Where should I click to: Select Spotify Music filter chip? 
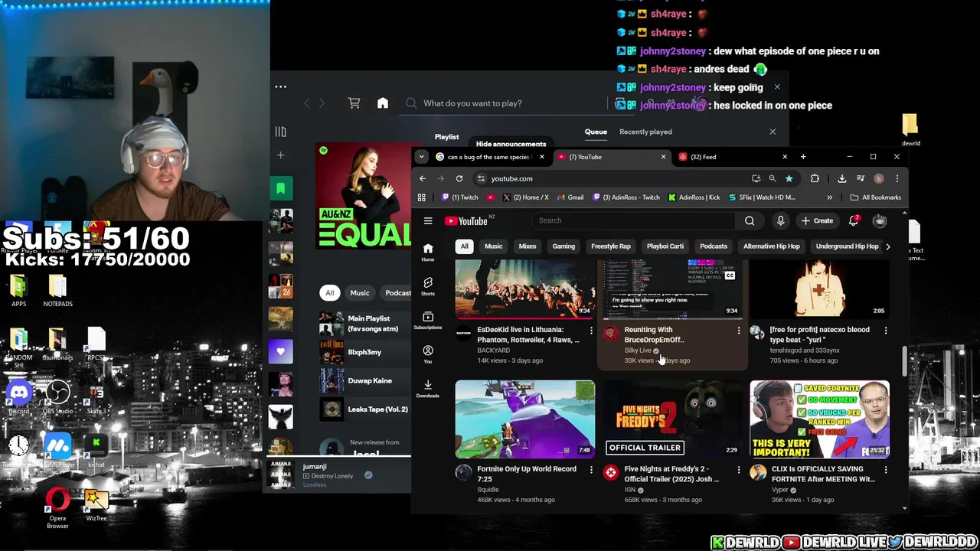click(360, 293)
